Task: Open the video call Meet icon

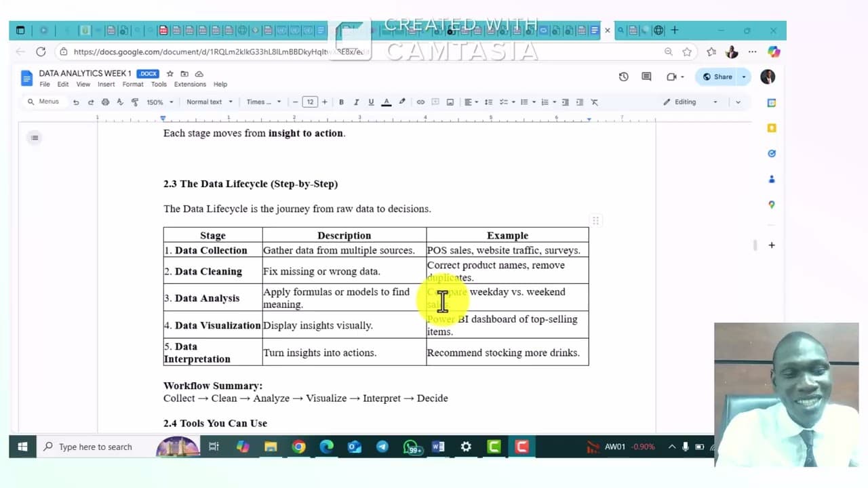Action: (x=675, y=77)
